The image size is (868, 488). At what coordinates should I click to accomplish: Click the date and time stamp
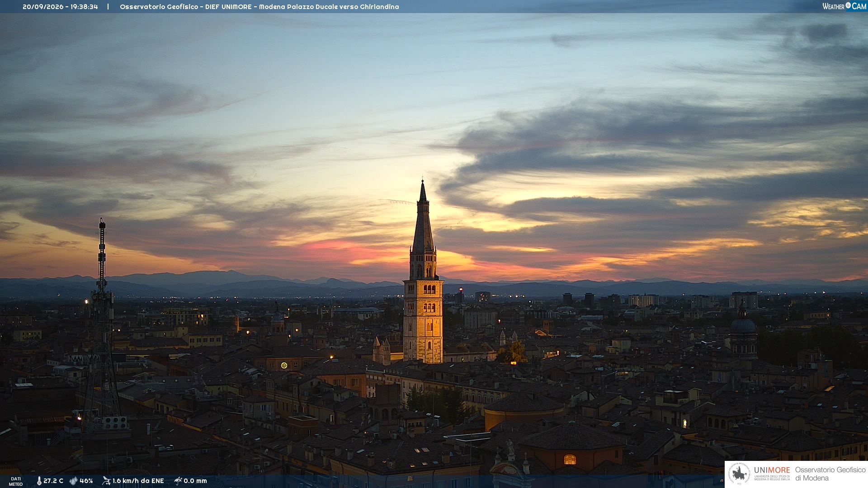[x=60, y=7]
